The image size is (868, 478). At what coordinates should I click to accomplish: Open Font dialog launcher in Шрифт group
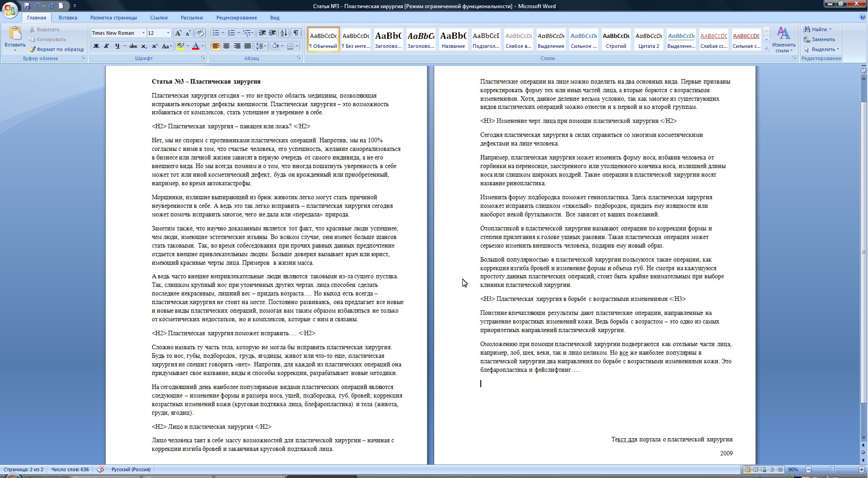coord(203,58)
